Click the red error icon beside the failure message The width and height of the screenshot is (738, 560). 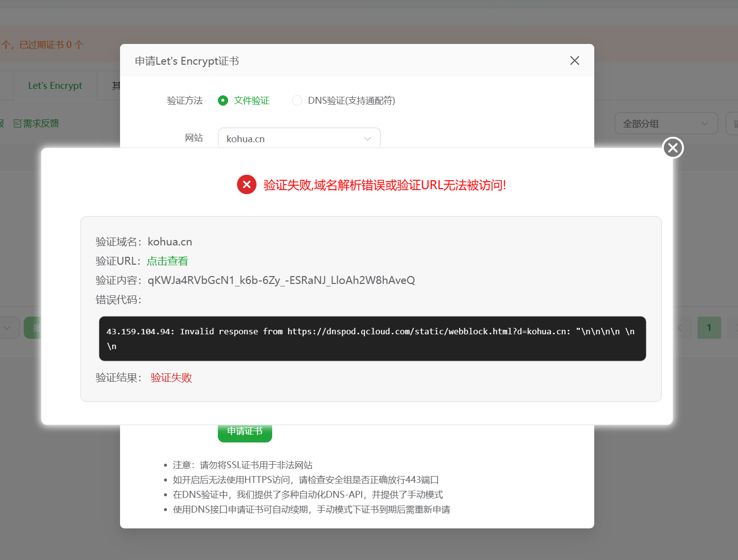[246, 185]
